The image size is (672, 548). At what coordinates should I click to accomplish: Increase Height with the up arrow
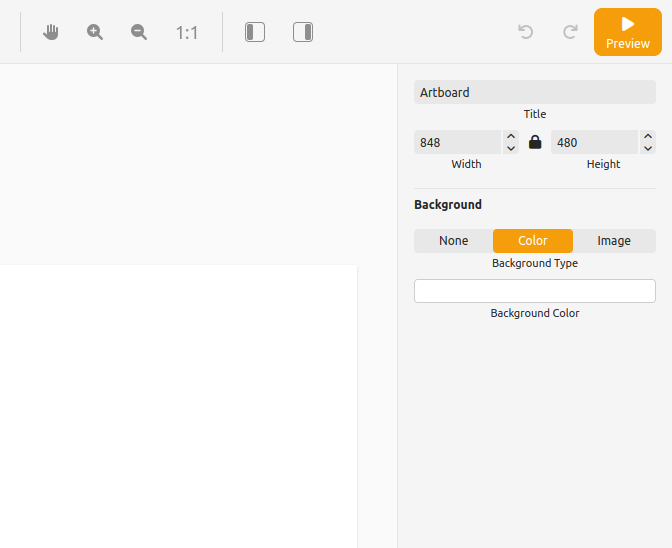pos(648,136)
